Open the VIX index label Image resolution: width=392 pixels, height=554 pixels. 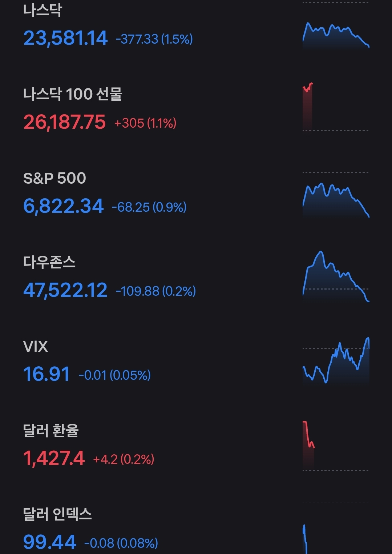[x=35, y=347]
